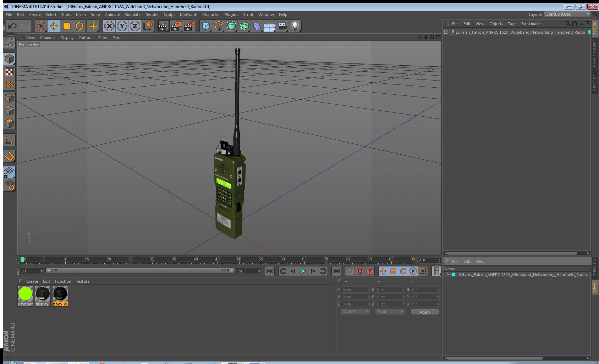This screenshot has width=599, height=364.
Task: Toggle locked workplane icon
Action: [9, 172]
